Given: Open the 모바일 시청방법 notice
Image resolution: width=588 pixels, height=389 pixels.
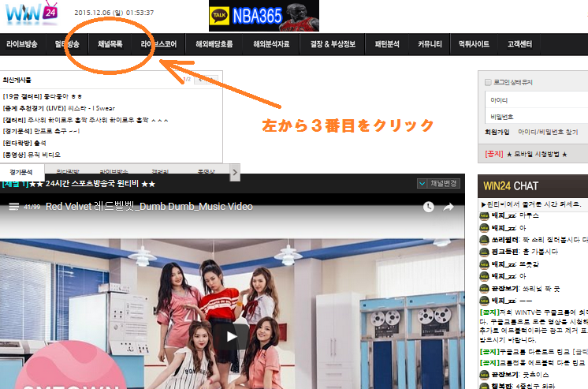Looking at the screenshot, I should [537, 154].
